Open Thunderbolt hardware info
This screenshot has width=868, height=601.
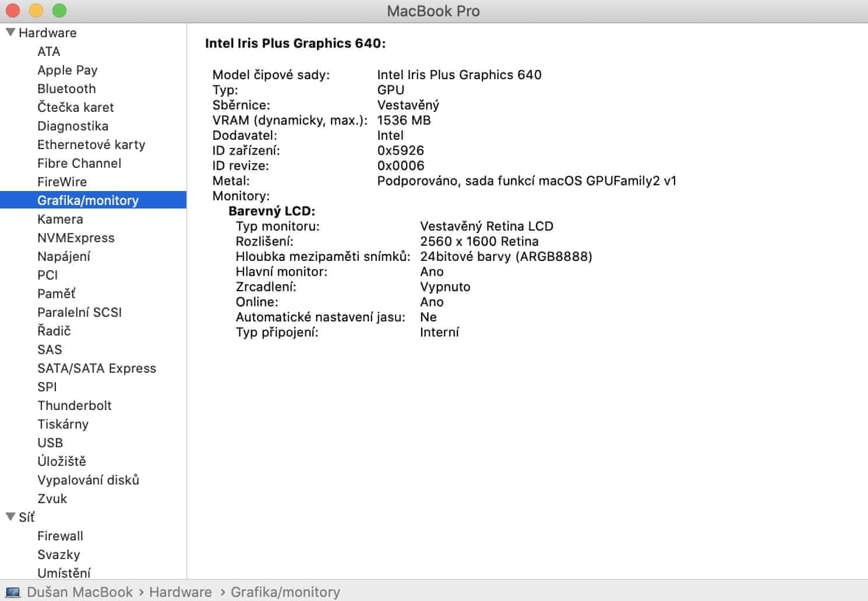pos(75,405)
